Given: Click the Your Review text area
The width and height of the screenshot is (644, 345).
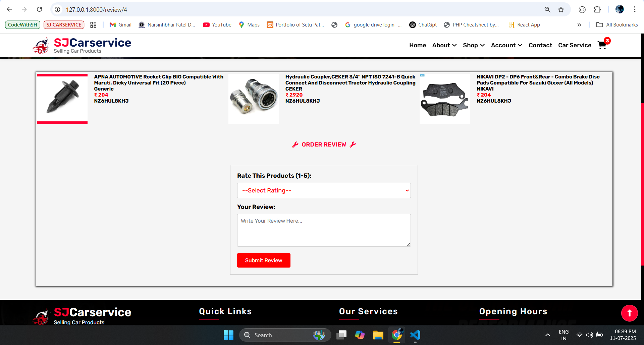Looking at the screenshot, I should pos(324,230).
